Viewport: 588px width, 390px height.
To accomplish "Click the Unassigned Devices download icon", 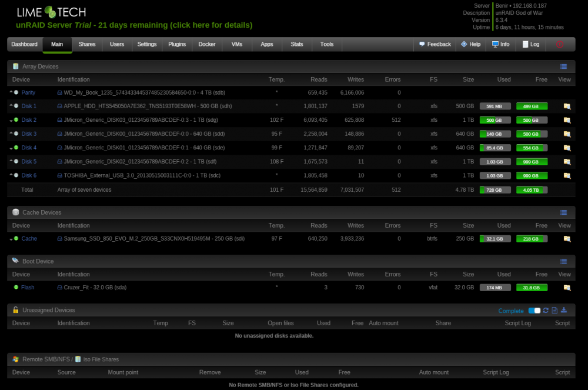I will tap(564, 310).
